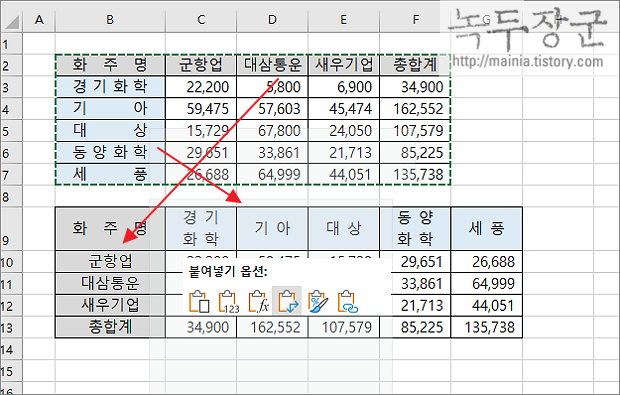Image resolution: width=620 pixels, height=395 pixels.
Task: Select row 11 header
Action: (11, 284)
